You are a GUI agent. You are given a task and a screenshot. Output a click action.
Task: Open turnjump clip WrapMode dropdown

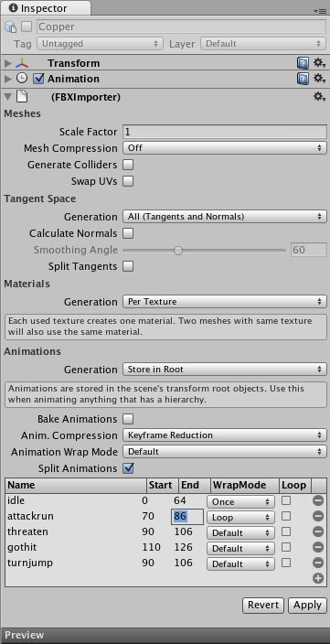coord(240,563)
